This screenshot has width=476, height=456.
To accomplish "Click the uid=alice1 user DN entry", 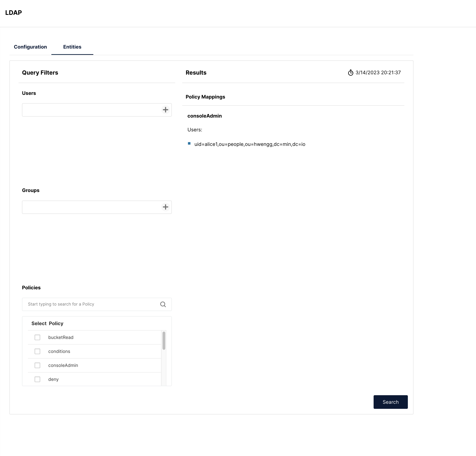I will (250, 144).
